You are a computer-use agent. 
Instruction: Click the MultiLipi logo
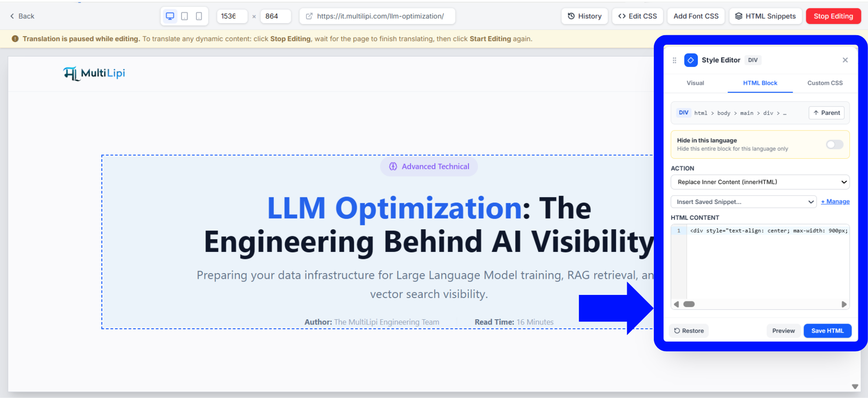94,74
